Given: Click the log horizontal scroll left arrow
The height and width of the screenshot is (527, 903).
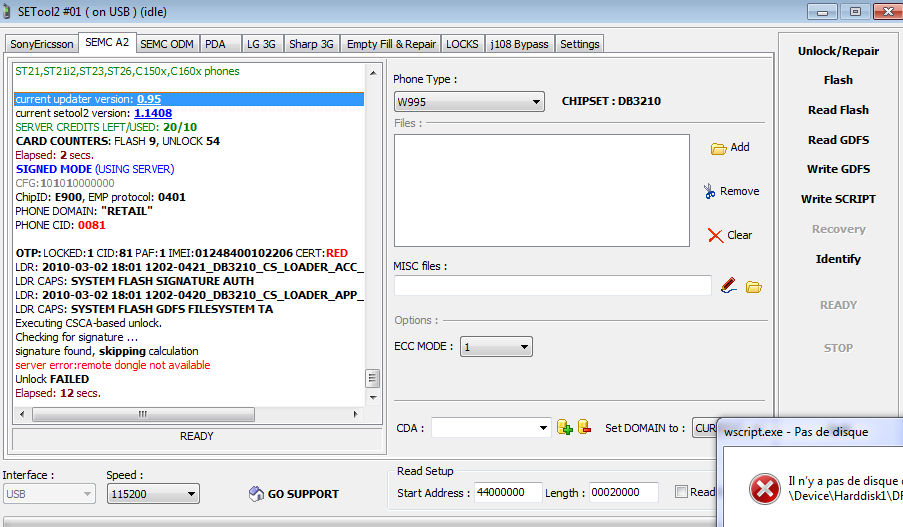Looking at the screenshot, I should click(x=22, y=414).
